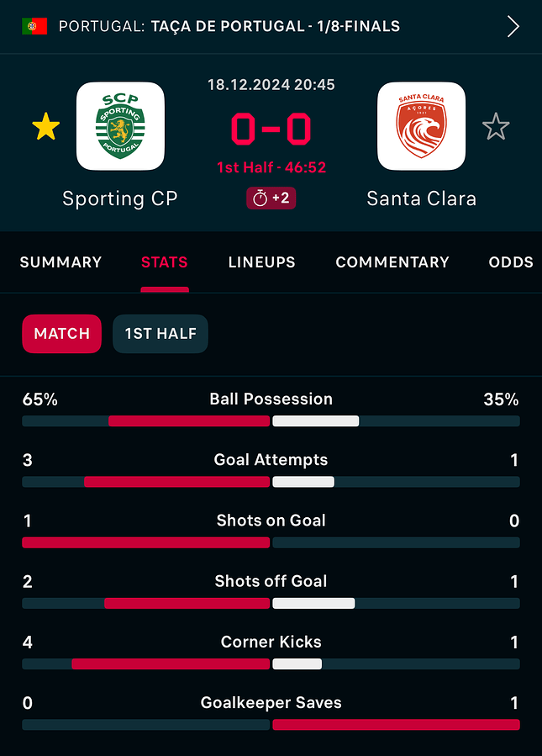542x756 pixels.
Task: Go to the Commentary tab
Action: (392, 262)
